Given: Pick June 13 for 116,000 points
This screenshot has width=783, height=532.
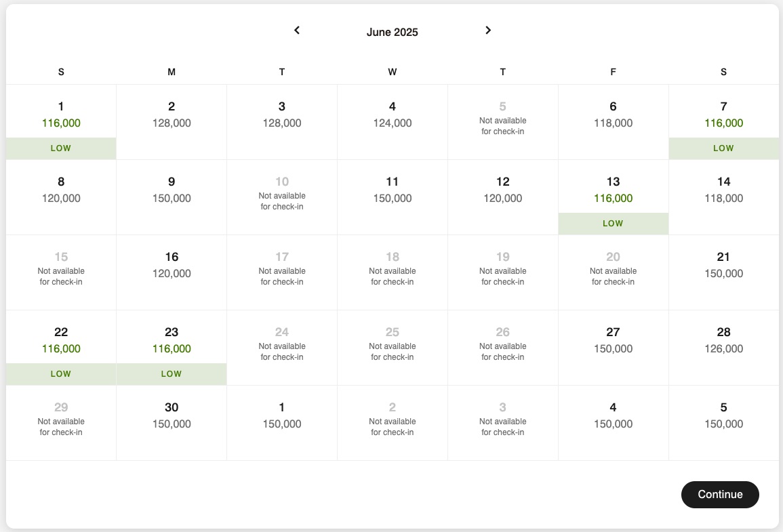Looking at the screenshot, I should [613, 197].
